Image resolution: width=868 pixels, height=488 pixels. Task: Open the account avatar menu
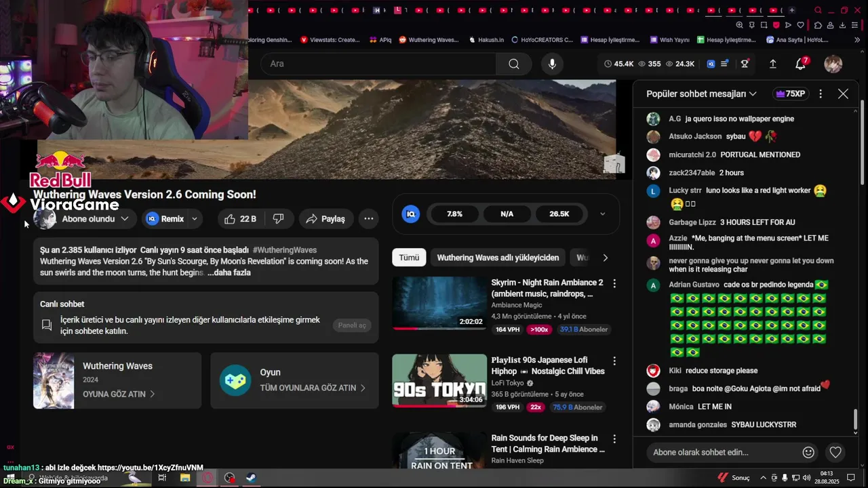833,64
